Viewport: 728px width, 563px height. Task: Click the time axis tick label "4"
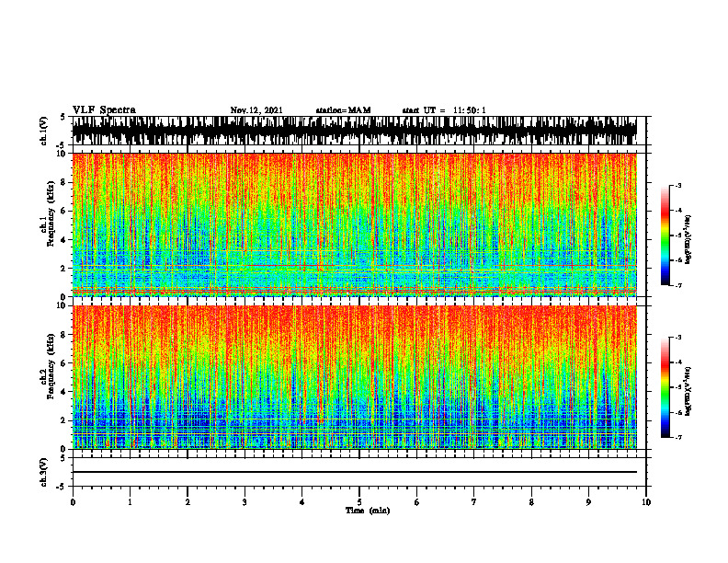301,502
